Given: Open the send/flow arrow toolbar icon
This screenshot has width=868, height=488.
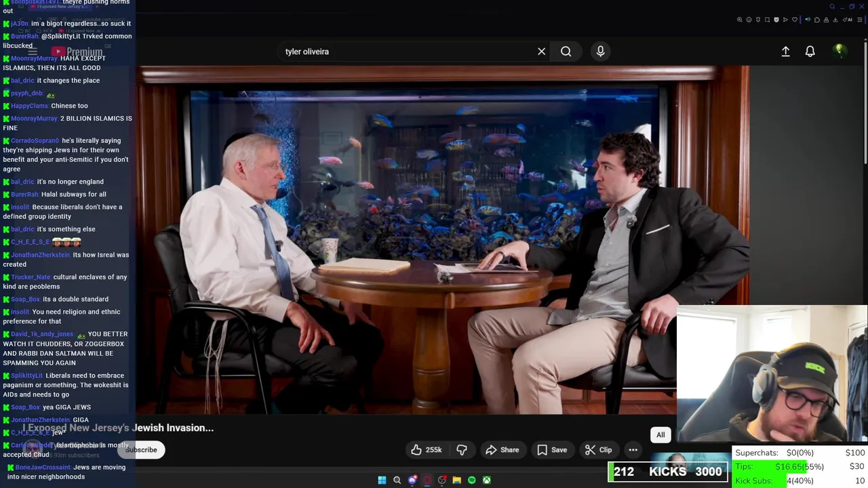Looking at the screenshot, I should 785,20.
